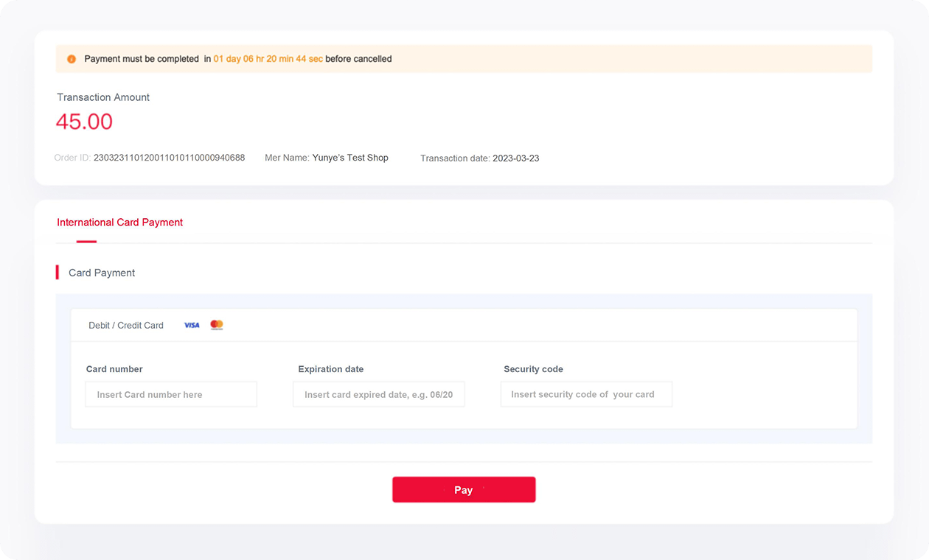Focus the Card number input field
The width and height of the screenshot is (929, 560).
[171, 394]
